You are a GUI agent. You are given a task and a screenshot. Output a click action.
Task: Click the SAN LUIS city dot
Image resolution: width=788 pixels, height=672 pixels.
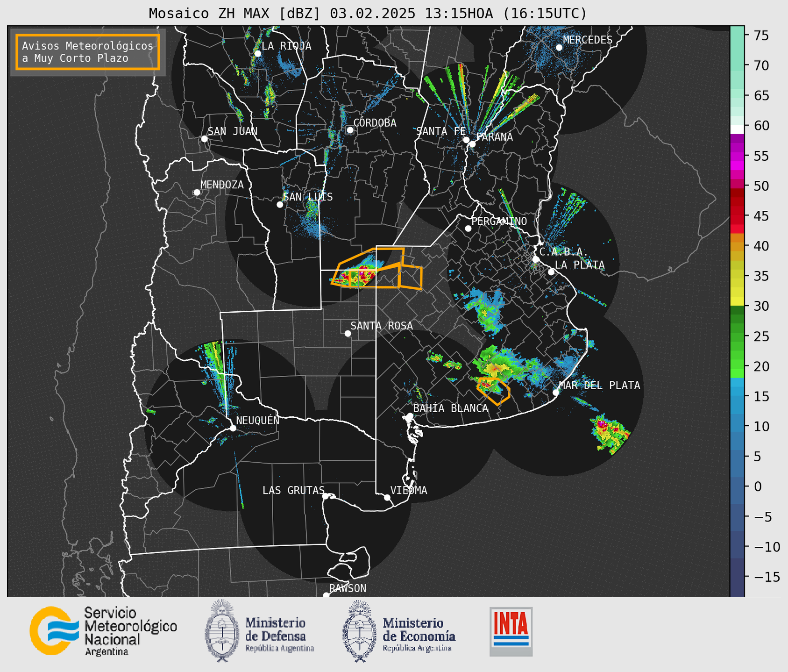click(280, 205)
